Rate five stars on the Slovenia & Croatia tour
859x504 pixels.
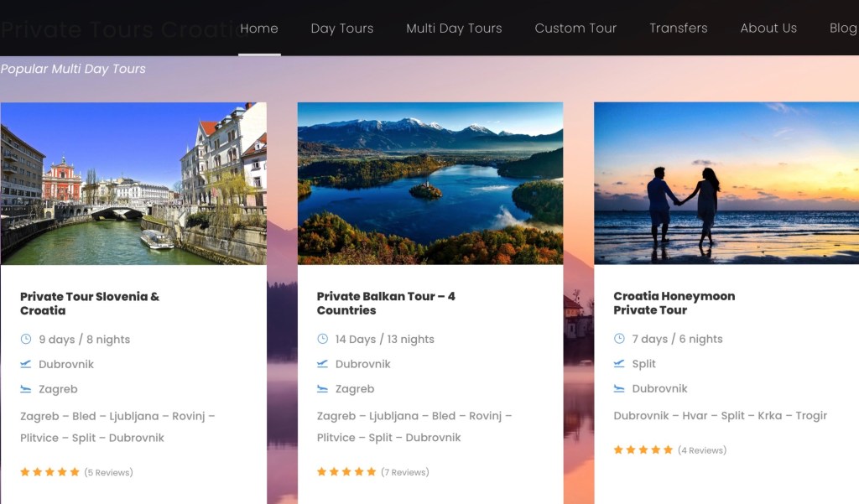point(75,471)
